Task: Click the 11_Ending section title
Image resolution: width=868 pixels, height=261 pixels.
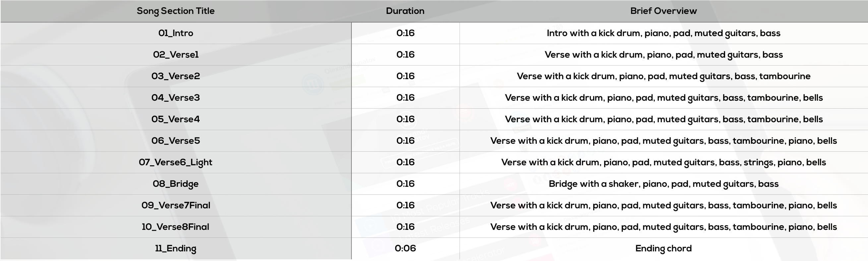Action: (x=175, y=249)
